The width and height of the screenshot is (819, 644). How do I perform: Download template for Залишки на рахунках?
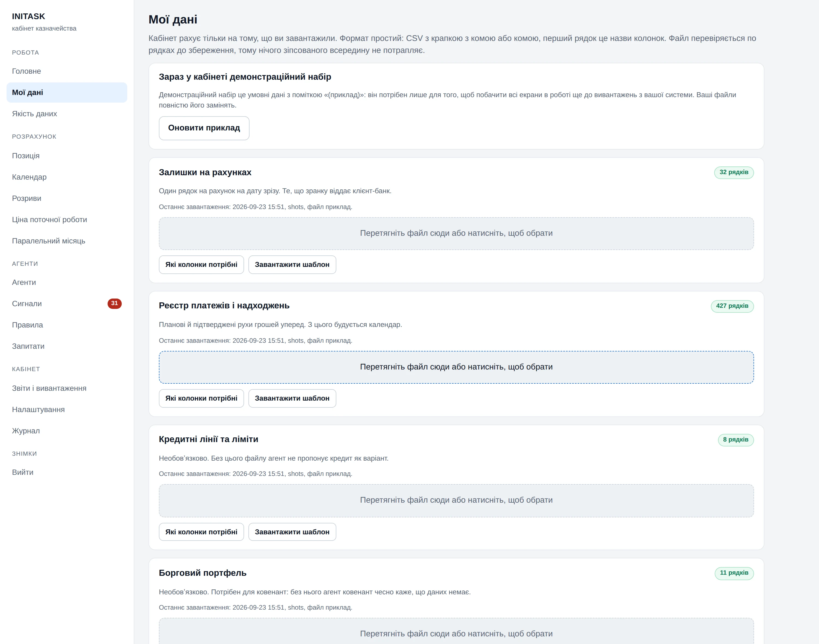pos(292,265)
